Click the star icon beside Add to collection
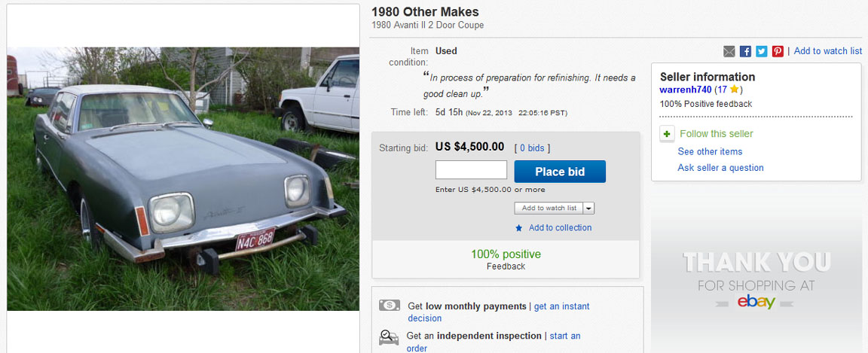Viewport: 868px width, 353px height. [518, 228]
